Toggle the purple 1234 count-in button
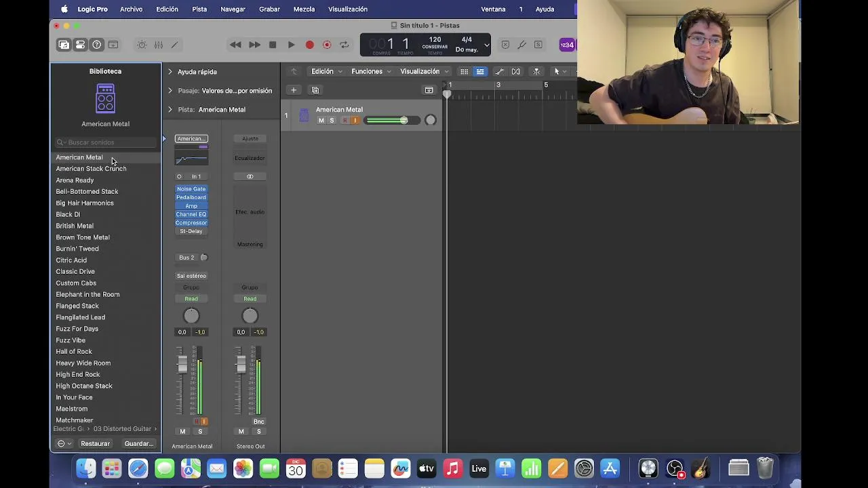 (x=567, y=45)
